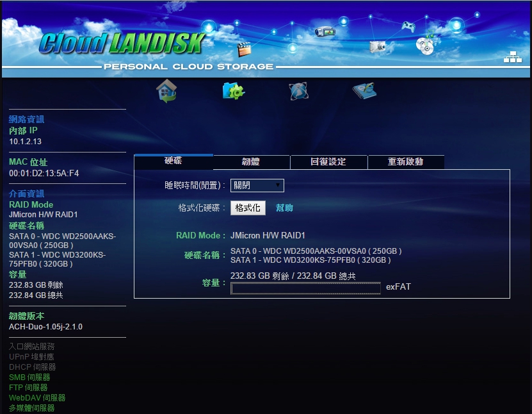The height and width of the screenshot is (414, 532).
Task: Click the 網路資訊 heading
Action: point(26,119)
